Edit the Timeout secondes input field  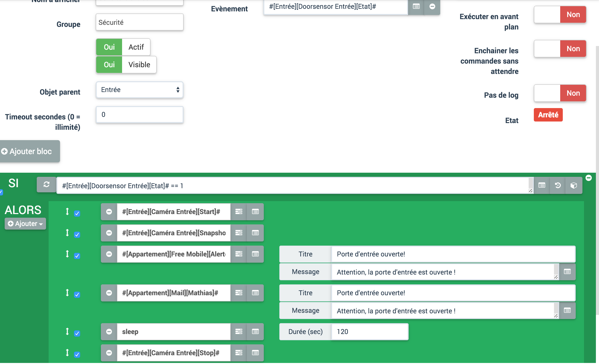(x=139, y=115)
